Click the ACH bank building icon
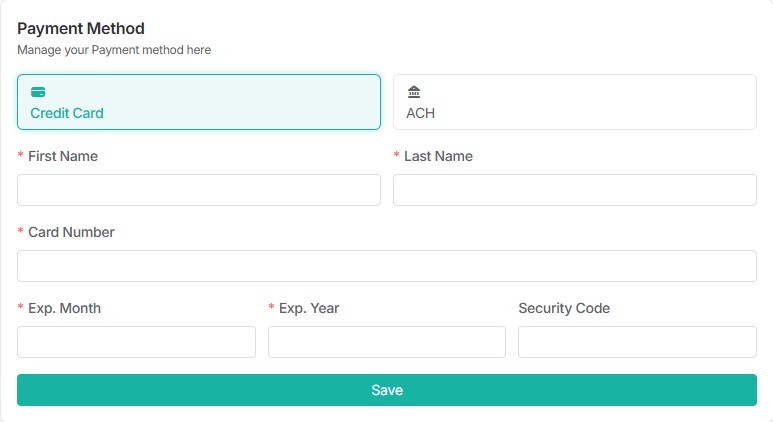Viewport: 773px width, 422px height. [x=414, y=92]
